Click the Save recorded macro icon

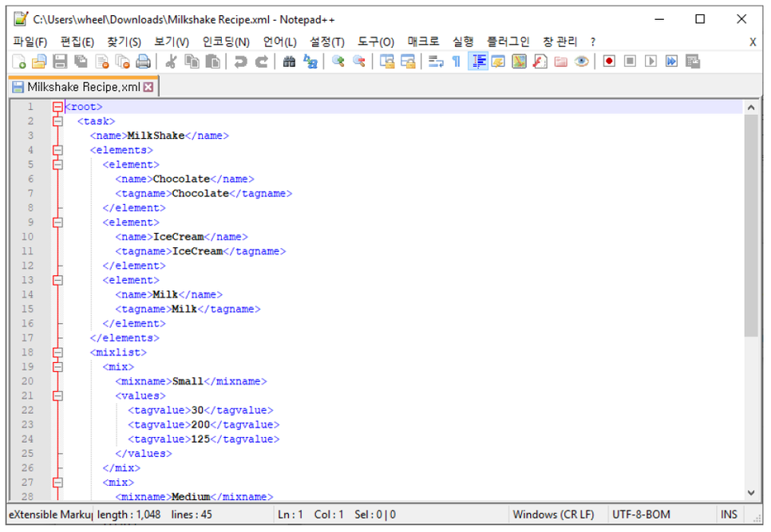693,61
